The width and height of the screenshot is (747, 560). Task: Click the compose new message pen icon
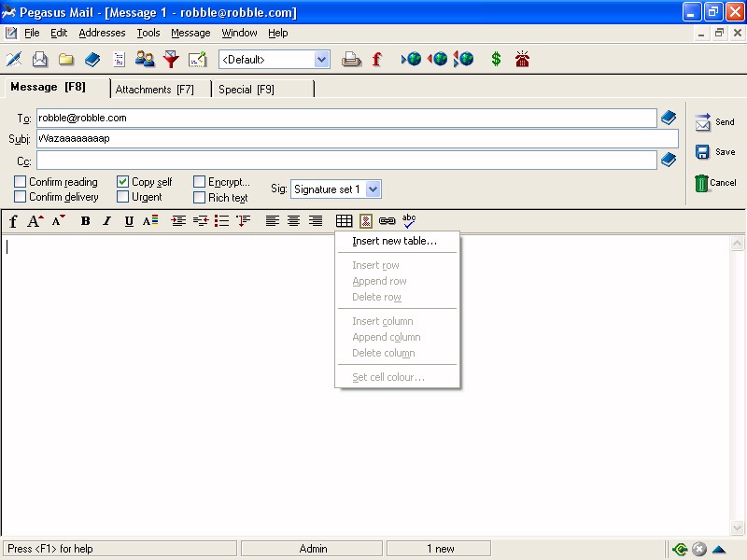14,60
